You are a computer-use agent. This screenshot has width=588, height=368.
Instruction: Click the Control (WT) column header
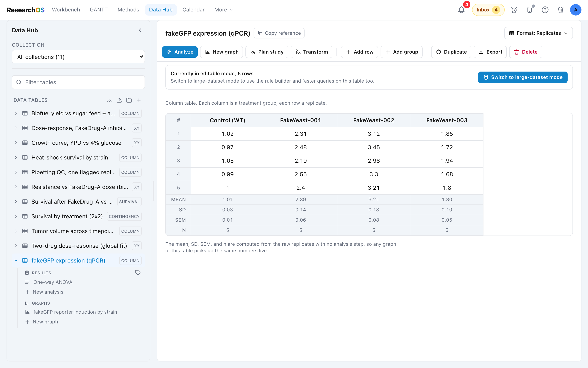coord(227,120)
